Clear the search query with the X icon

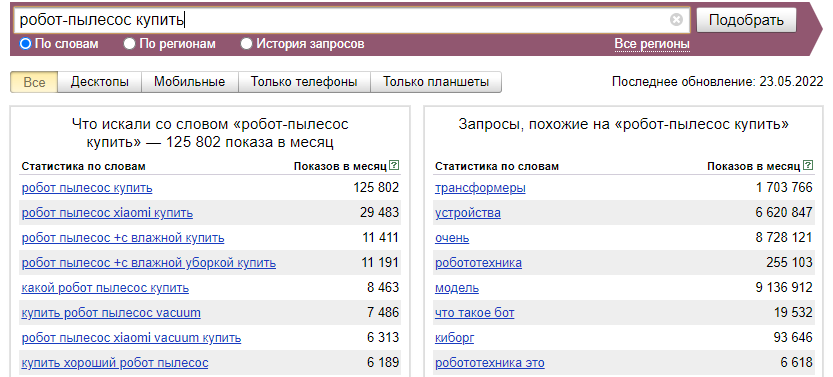pyautogui.click(x=676, y=20)
